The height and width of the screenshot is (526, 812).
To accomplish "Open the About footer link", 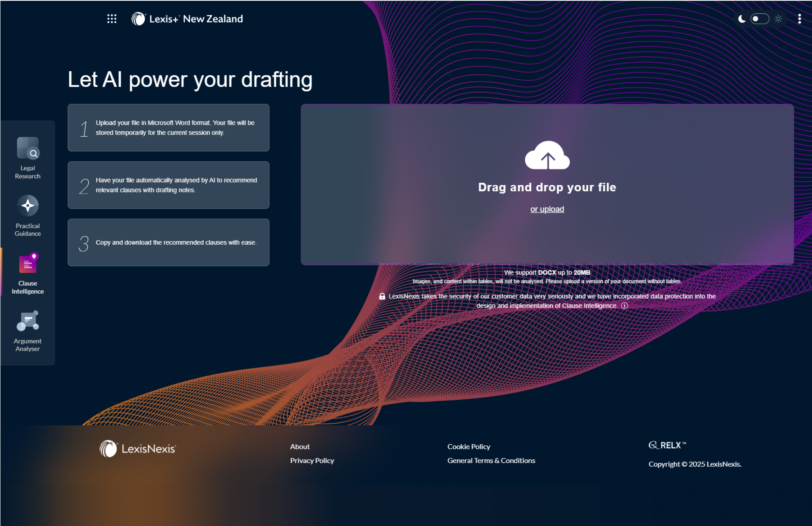I will 300,447.
